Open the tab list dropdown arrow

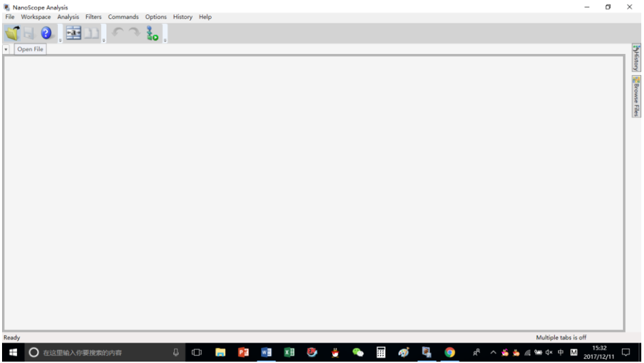click(7, 50)
